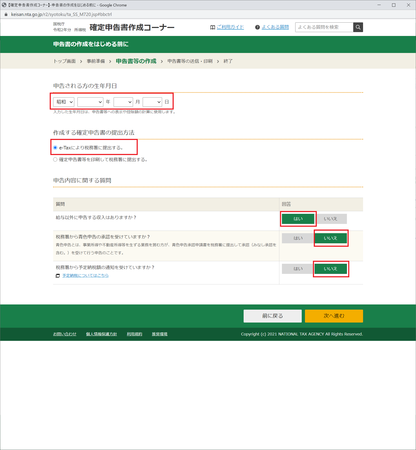This screenshot has width=416, height=450.
Task: Open the ご利用ガイド link
Action: [x=230, y=27]
